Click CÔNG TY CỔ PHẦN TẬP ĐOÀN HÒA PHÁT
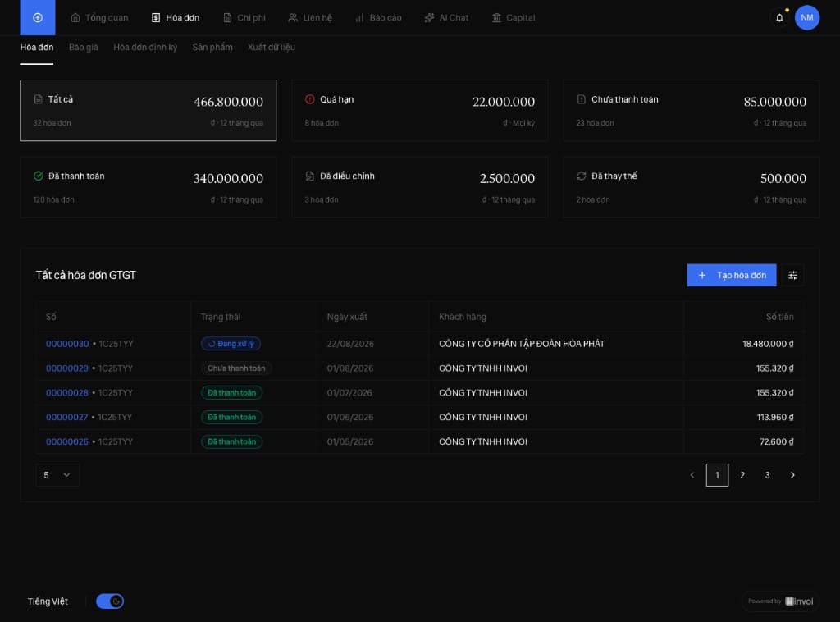 pyautogui.click(x=522, y=344)
